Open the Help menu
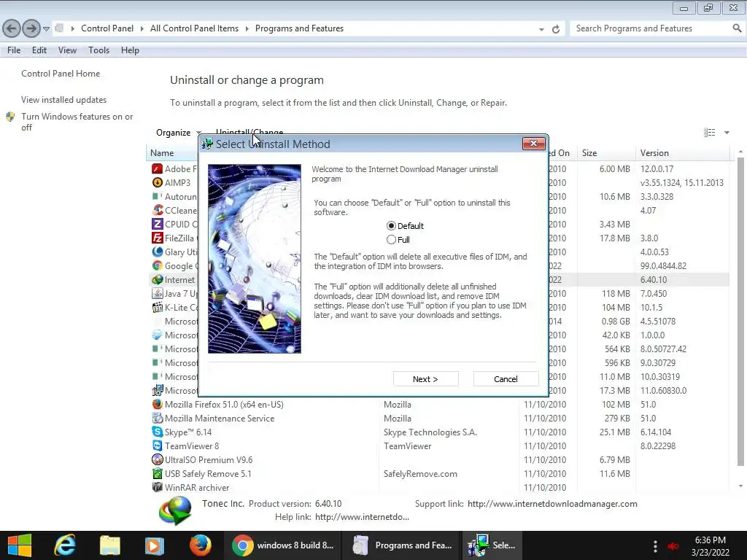Screen dimensions: 747x560 tap(130, 50)
